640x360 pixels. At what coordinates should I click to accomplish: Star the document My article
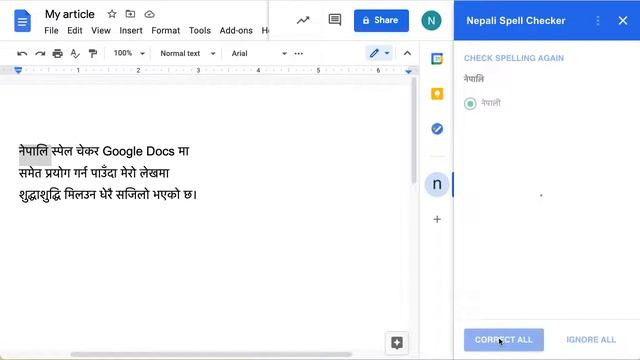pos(112,14)
